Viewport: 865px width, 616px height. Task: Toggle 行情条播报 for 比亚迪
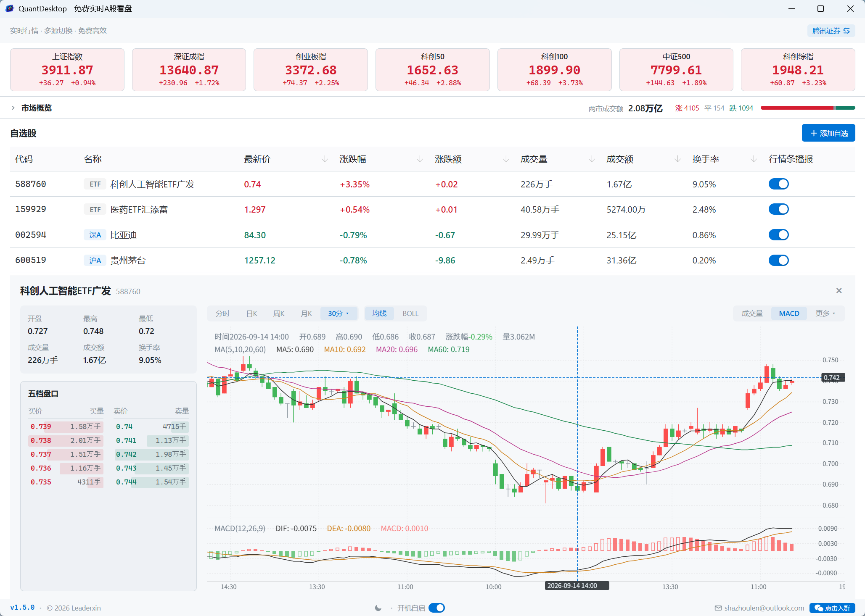pyautogui.click(x=778, y=235)
